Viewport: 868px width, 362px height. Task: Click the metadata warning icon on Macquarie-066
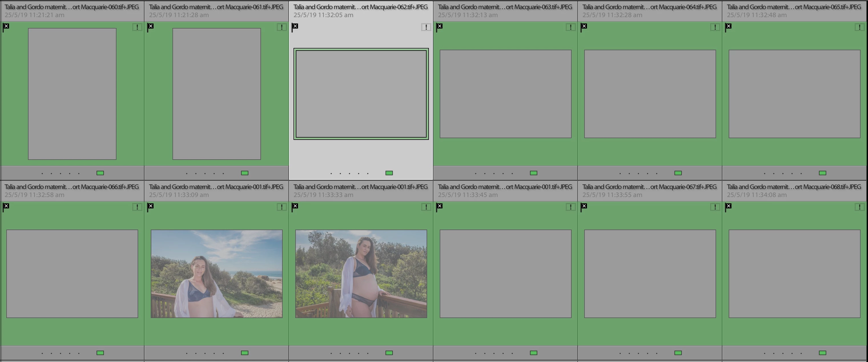[137, 207]
